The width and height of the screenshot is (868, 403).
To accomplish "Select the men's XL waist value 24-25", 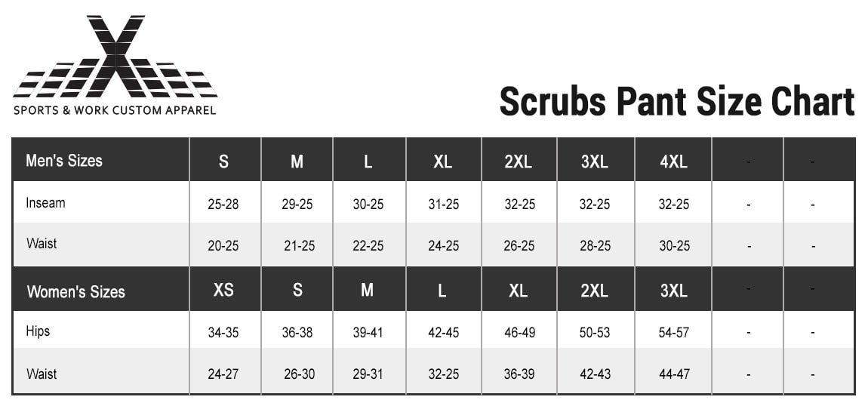I will click(x=443, y=246).
